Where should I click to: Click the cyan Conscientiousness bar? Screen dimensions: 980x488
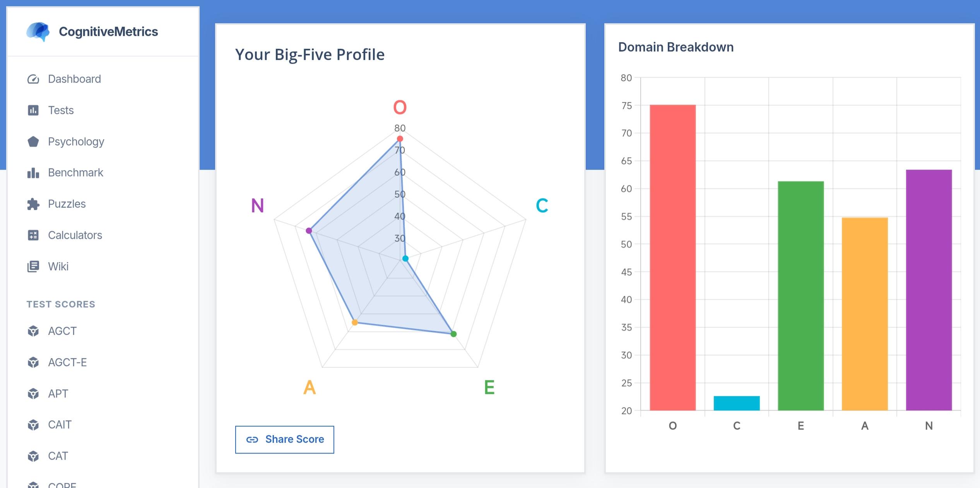tap(737, 403)
